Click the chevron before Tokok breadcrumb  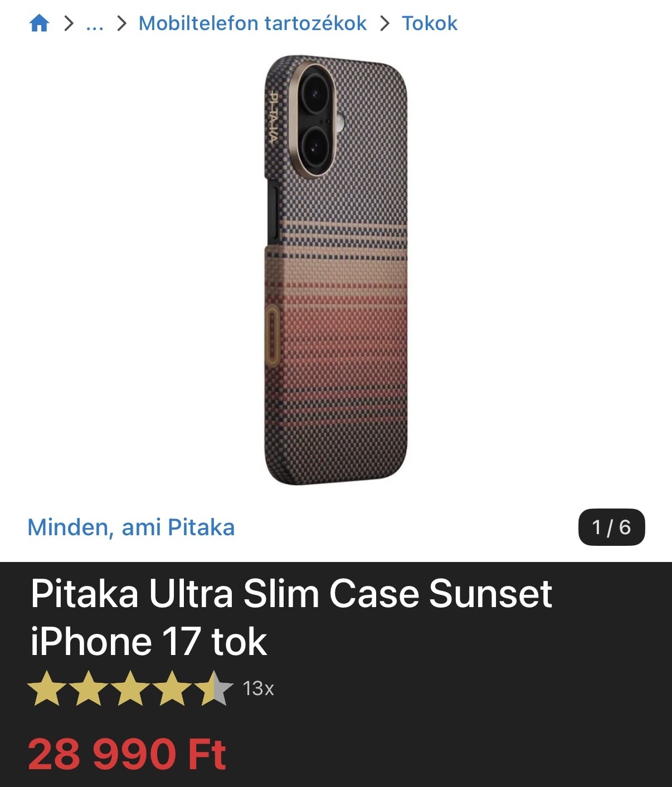click(384, 23)
